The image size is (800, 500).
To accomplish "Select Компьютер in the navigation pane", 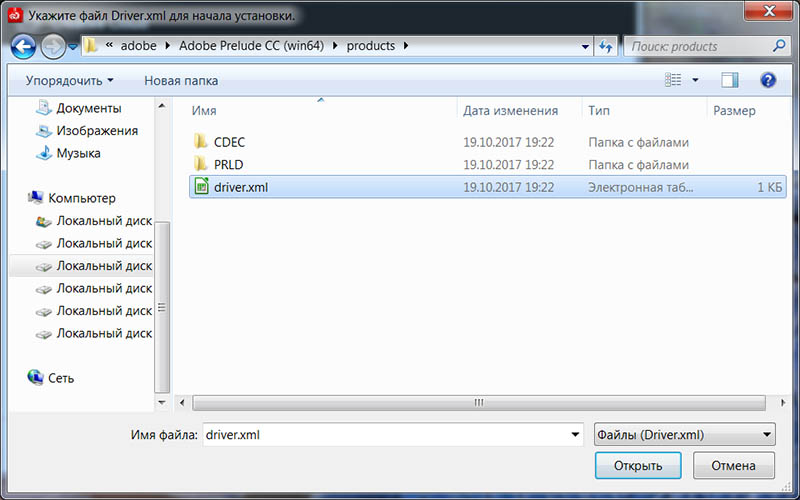I will coord(82,198).
